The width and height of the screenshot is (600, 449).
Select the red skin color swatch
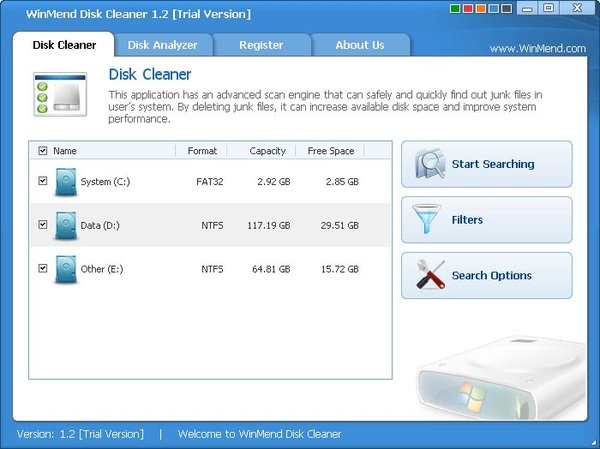click(468, 8)
